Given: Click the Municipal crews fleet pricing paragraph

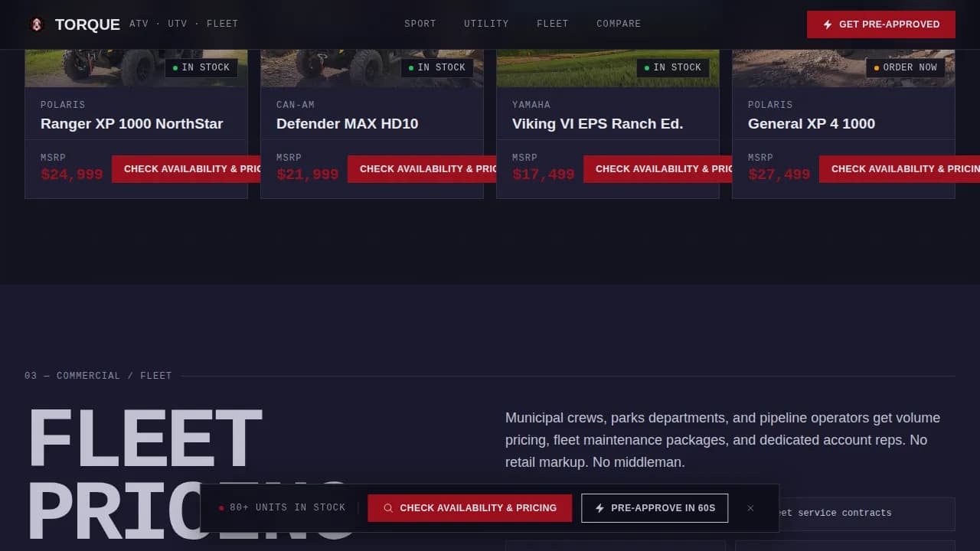Looking at the screenshot, I should [x=723, y=440].
